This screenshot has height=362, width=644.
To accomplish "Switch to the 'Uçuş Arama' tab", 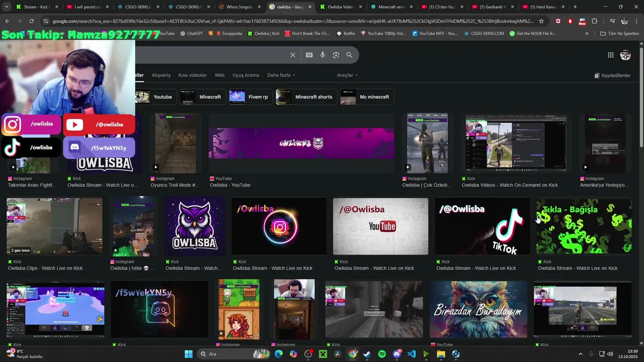I will [246, 75].
